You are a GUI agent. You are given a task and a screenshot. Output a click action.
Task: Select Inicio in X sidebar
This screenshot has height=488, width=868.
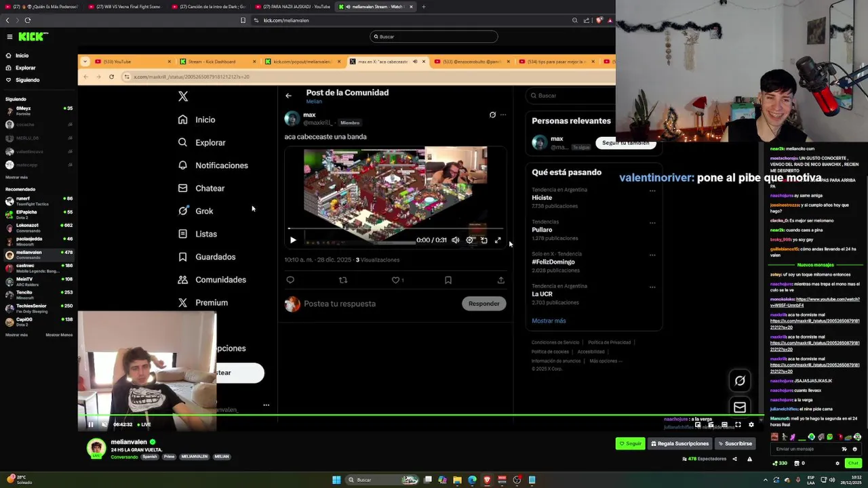tap(197, 120)
